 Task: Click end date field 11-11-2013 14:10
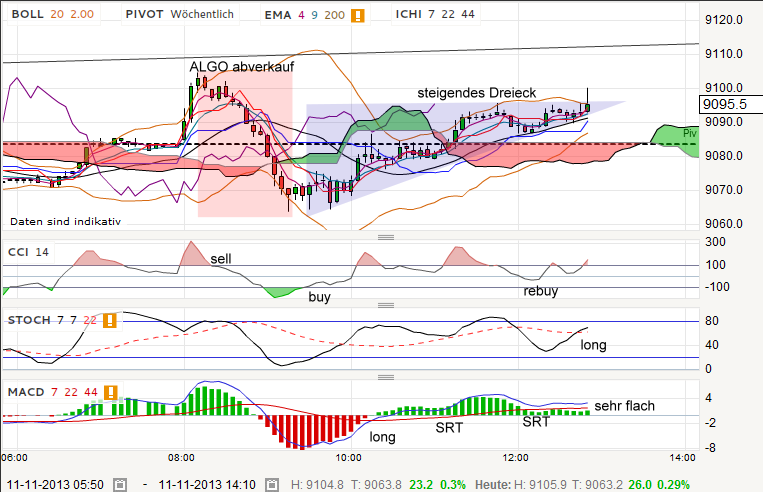point(207,485)
